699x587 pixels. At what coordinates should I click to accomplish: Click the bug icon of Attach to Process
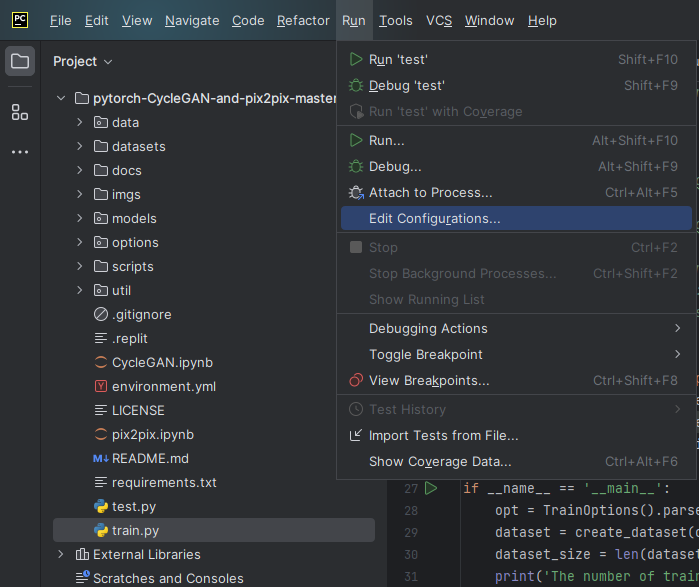point(356,193)
